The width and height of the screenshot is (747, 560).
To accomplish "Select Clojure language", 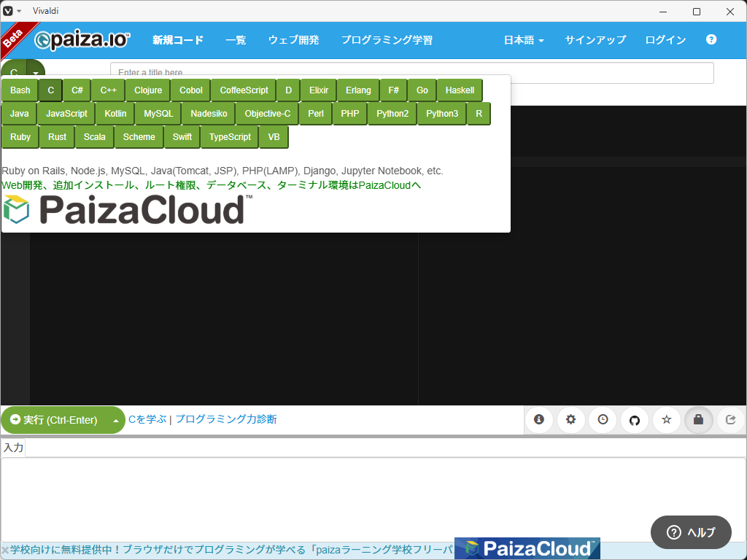I will (x=148, y=90).
